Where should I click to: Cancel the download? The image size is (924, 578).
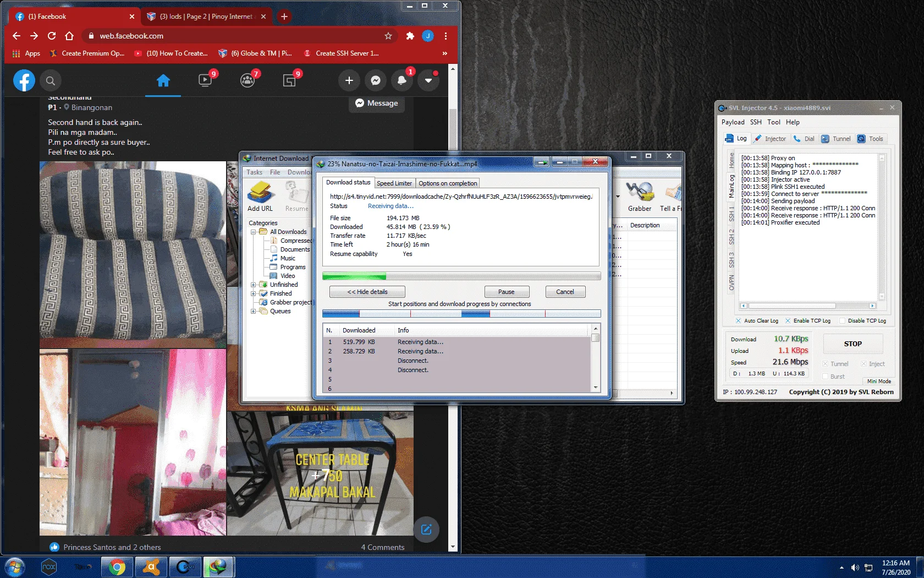(x=565, y=292)
